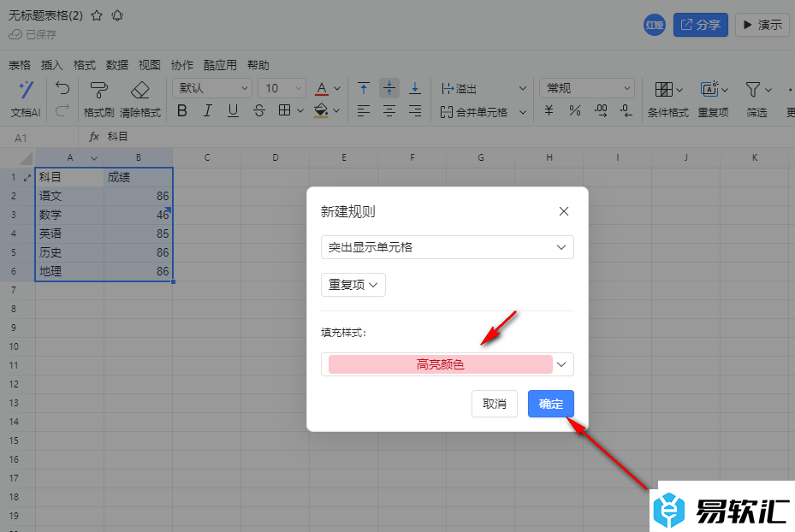Open the 格式 menu
The width and height of the screenshot is (795, 532).
coord(84,65)
